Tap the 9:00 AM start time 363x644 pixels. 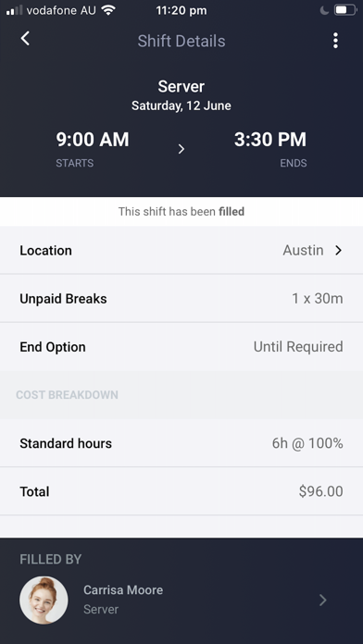point(93,140)
